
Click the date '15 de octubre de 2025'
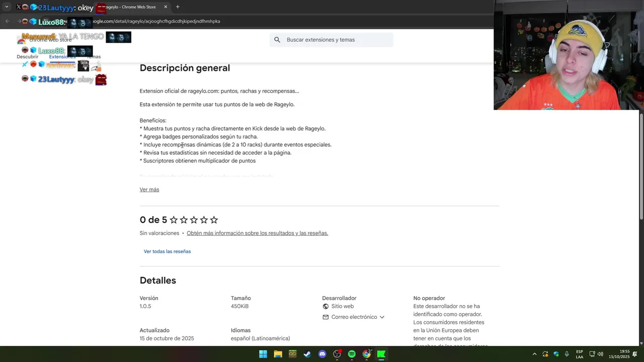pyautogui.click(x=167, y=338)
